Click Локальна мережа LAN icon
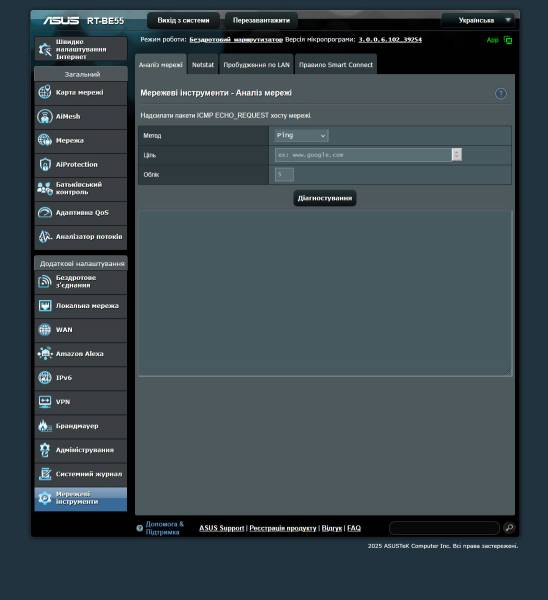548x600 pixels. [45, 306]
